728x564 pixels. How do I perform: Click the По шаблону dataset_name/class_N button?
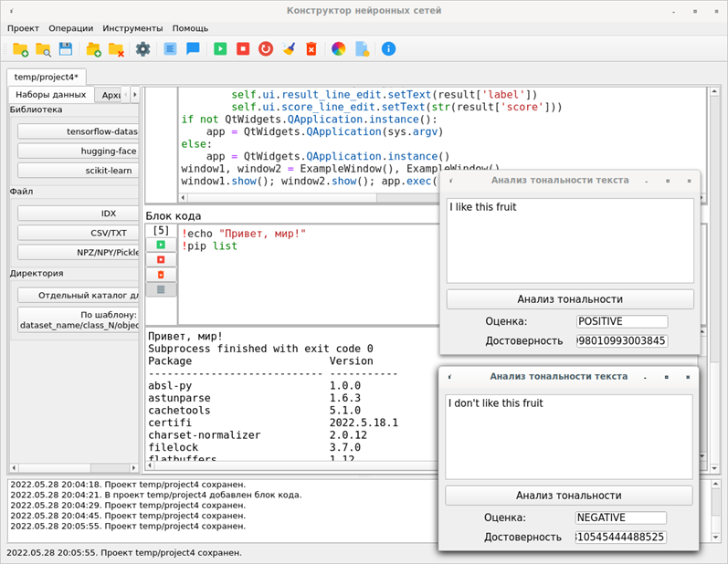coord(78,319)
